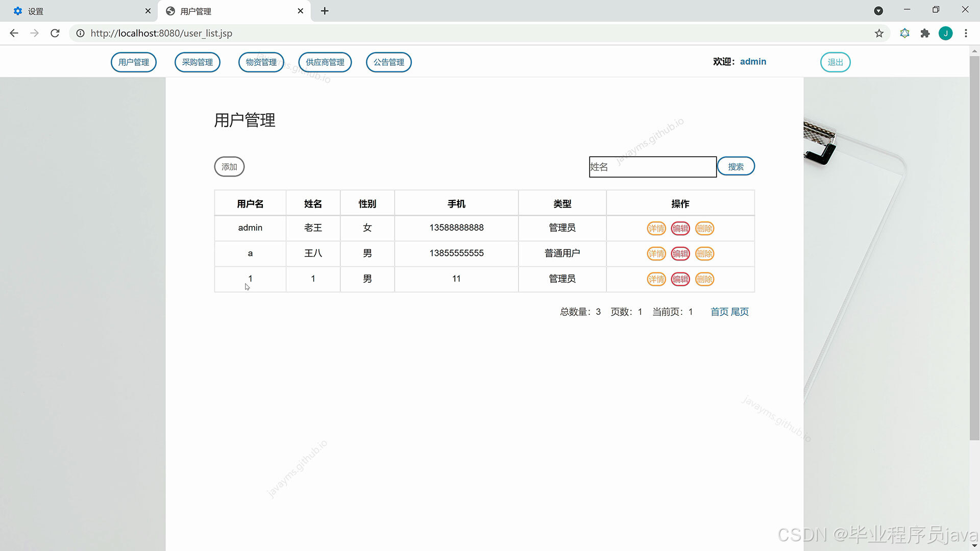
Task: Click the 老王 name cell
Action: [x=313, y=228]
